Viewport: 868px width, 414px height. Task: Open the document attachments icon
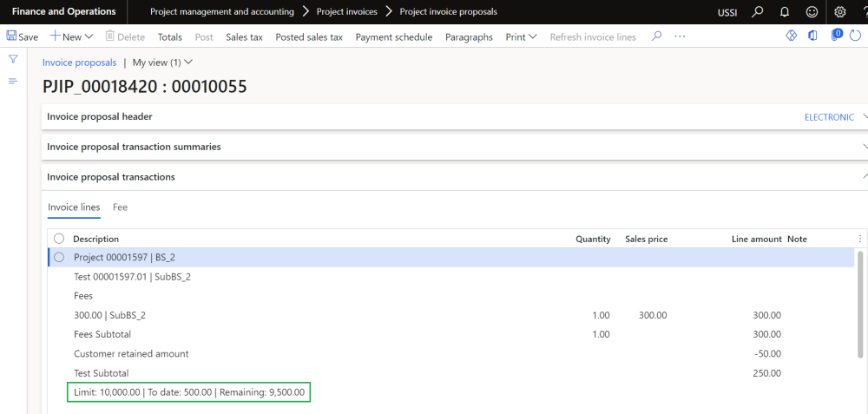tap(836, 36)
